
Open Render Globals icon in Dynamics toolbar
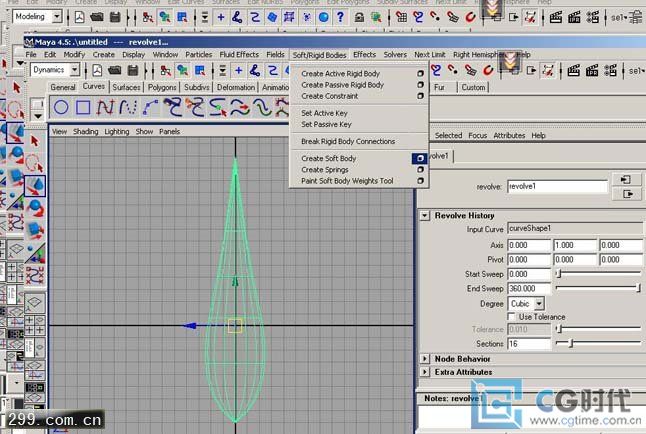tap(610, 70)
